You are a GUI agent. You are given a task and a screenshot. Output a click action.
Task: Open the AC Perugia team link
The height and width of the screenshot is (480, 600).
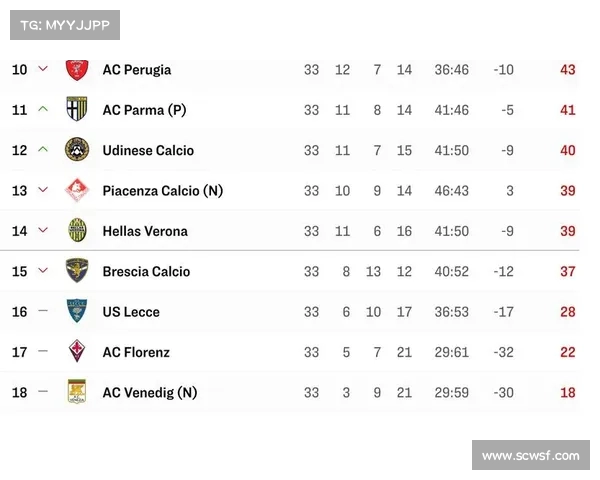pyautogui.click(x=137, y=70)
